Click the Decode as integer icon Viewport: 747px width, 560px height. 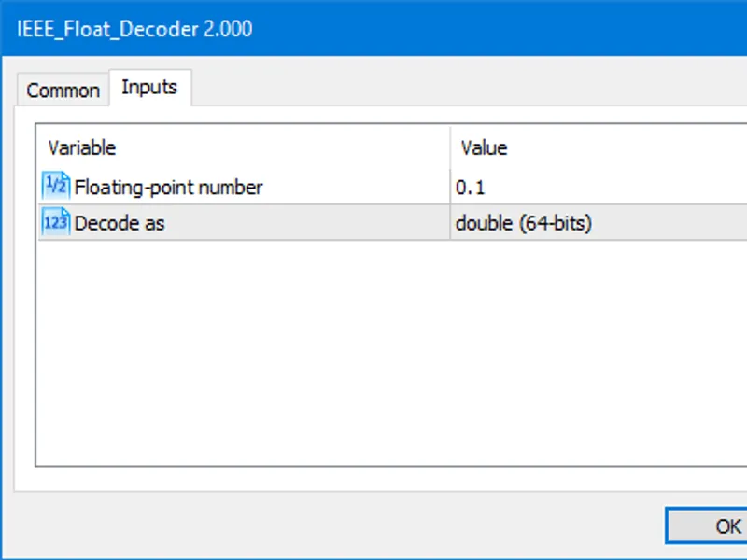pos(56,222)
